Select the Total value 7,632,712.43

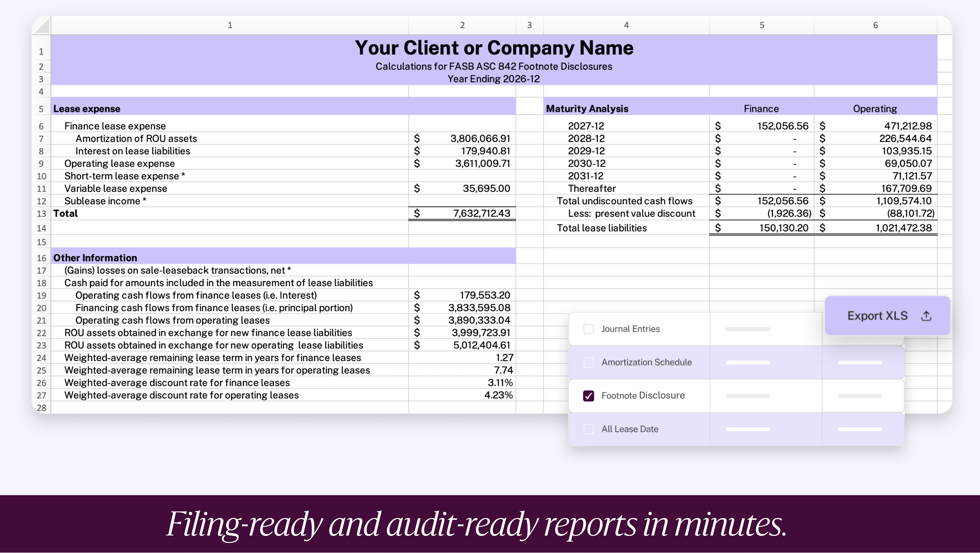tap(482, 214)
